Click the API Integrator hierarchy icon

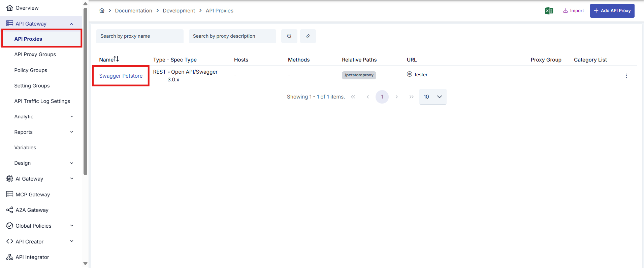point(10,257)
